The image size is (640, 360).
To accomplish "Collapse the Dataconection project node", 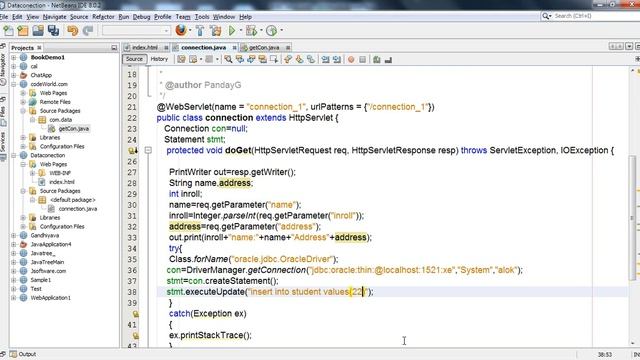I will coord(14,156).
